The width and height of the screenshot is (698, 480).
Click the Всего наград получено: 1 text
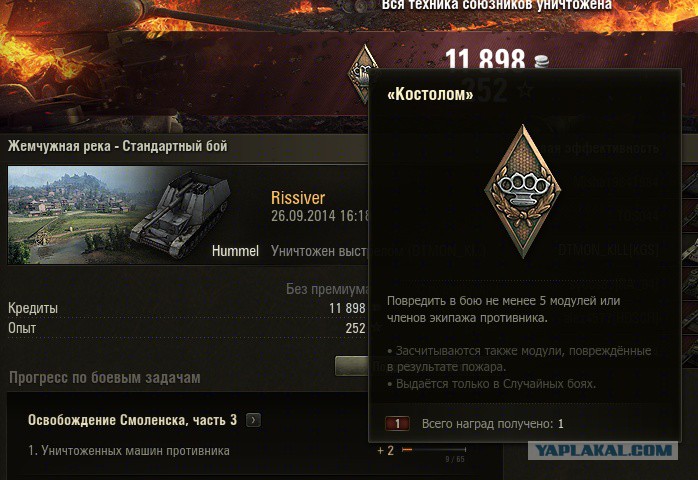tap(492, 423)
